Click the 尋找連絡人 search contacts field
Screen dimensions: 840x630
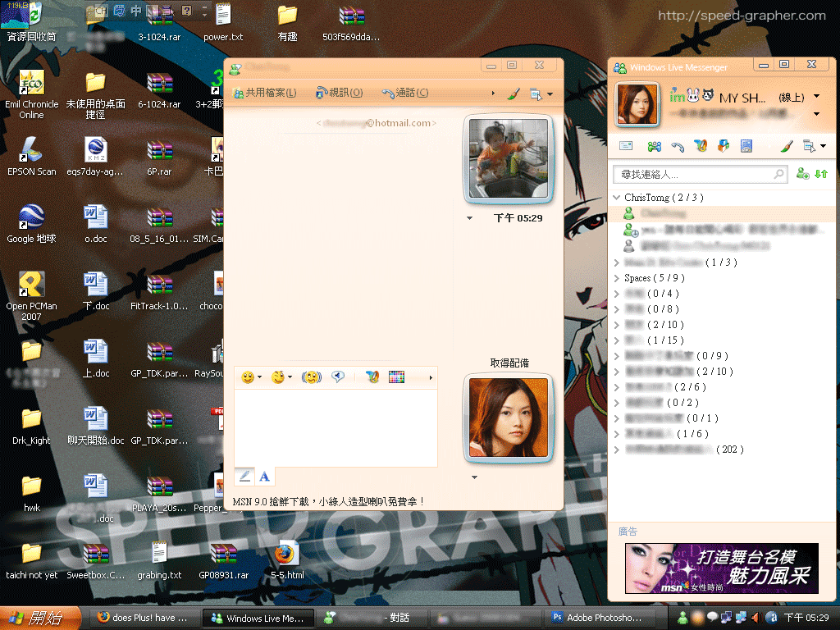693,175
